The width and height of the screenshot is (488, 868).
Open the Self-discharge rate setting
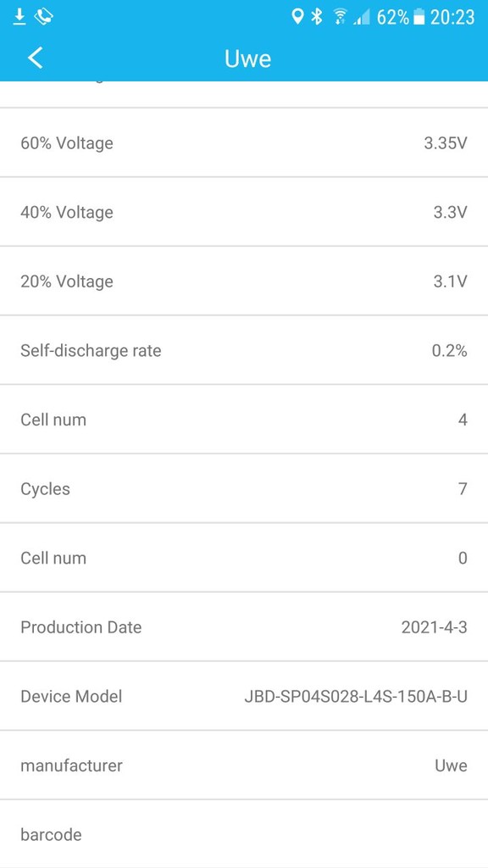pos(244,350)
